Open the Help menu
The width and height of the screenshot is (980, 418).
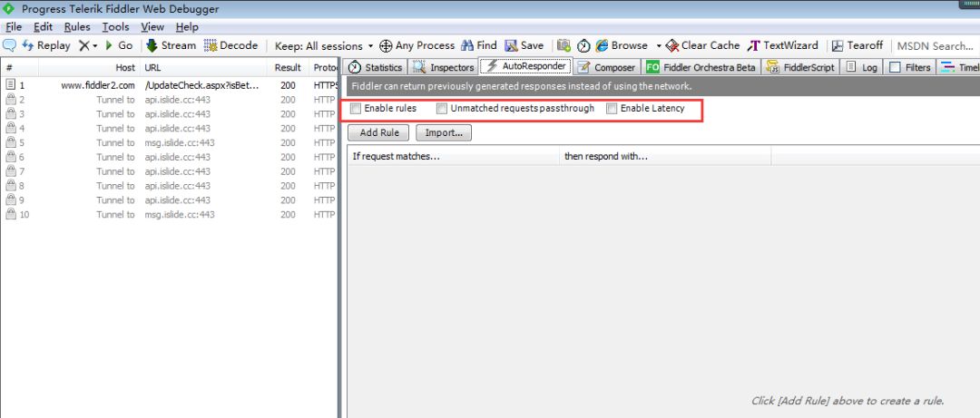187,27
